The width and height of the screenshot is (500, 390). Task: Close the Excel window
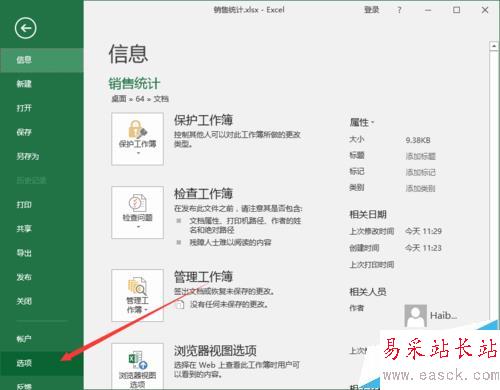pyautogui.click(x=485, y=10)
